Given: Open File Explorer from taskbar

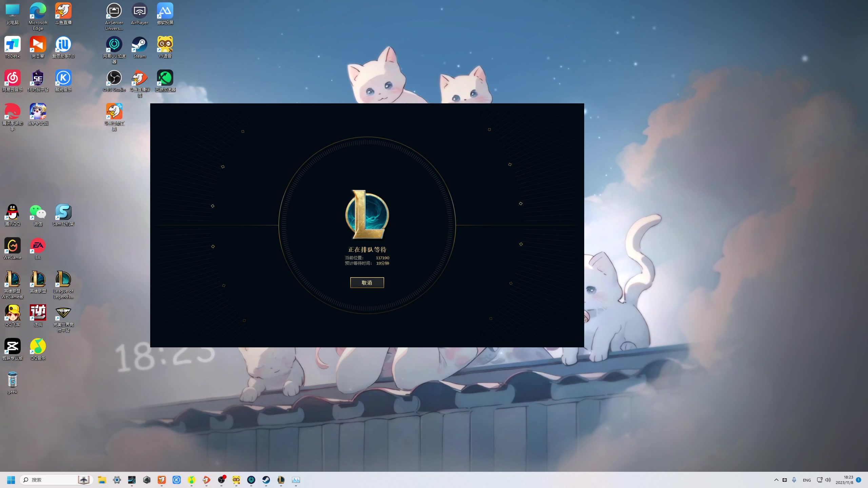Looking at the screenshot, I should tap(102, 480).
